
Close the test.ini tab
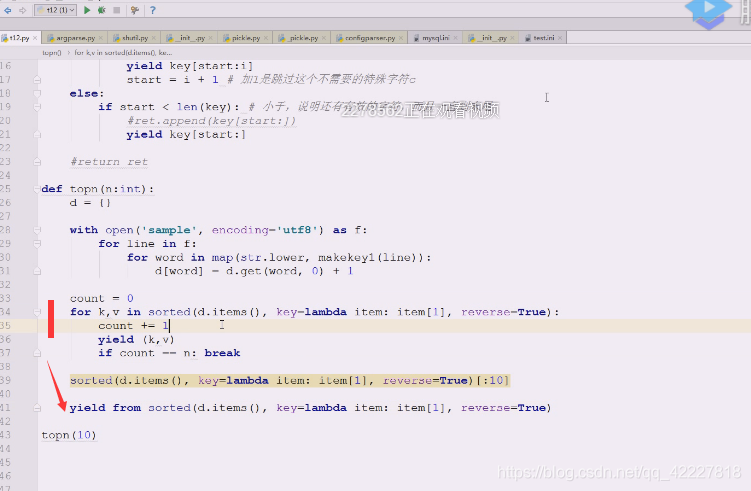click(x=560, y=38)
